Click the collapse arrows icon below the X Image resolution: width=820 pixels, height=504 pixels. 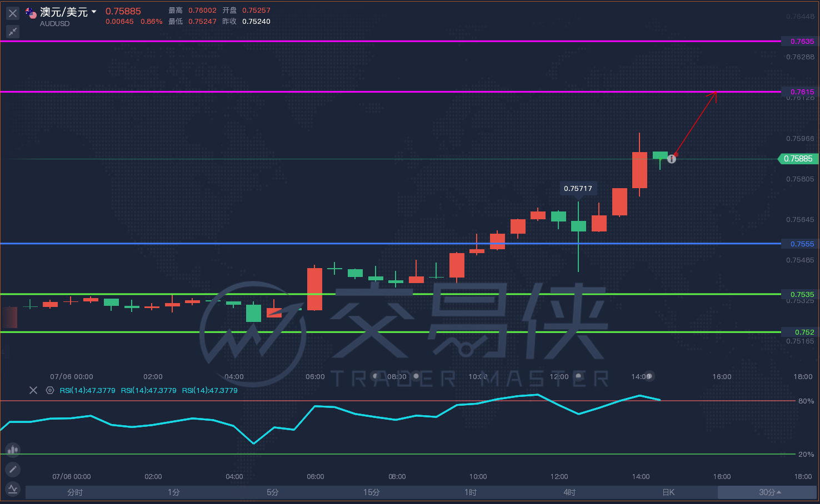pos(13,32)
